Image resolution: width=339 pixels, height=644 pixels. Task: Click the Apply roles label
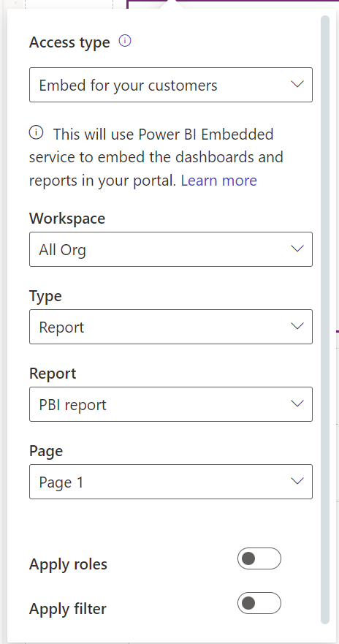[x=68, y=564]
